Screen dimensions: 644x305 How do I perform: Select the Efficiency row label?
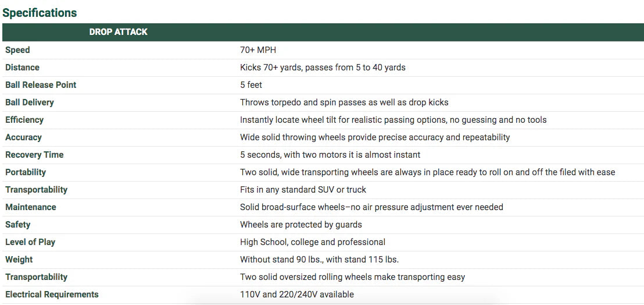(24, 120)
